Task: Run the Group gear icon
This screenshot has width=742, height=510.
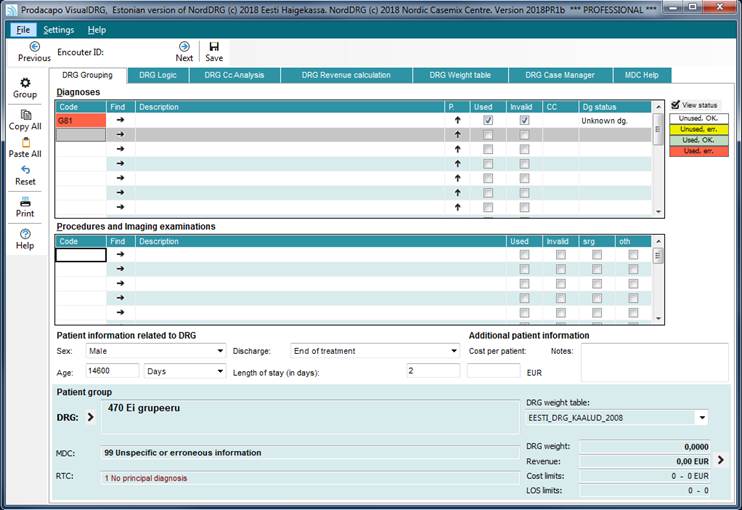Action: point(25,83)
